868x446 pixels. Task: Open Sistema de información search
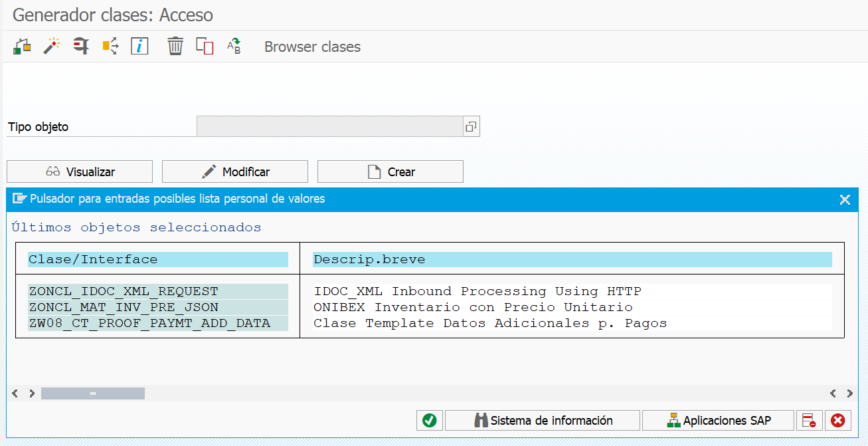click(543, 420)
